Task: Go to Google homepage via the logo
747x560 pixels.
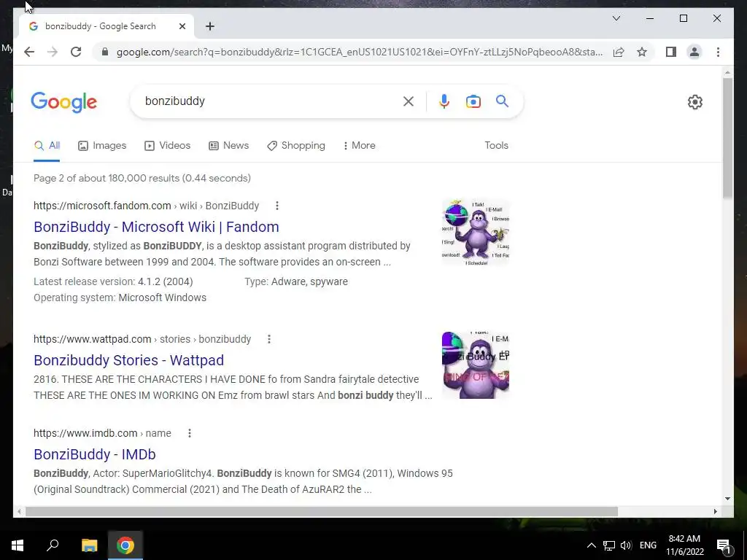Action: point(64,102)
